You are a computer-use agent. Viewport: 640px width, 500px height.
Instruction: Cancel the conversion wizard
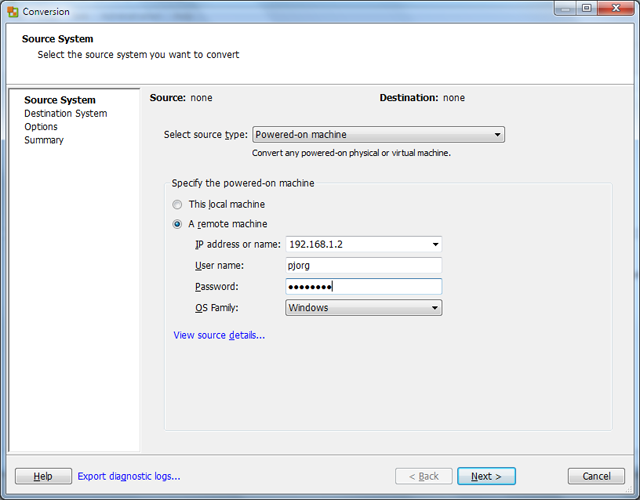(595, 476)
